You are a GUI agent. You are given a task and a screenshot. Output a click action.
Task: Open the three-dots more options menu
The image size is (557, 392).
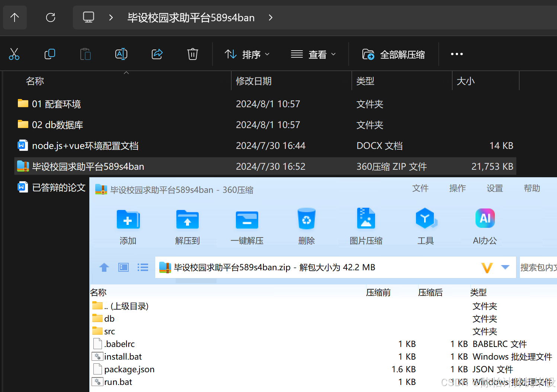pyautogui.click(x=457, y=54)
